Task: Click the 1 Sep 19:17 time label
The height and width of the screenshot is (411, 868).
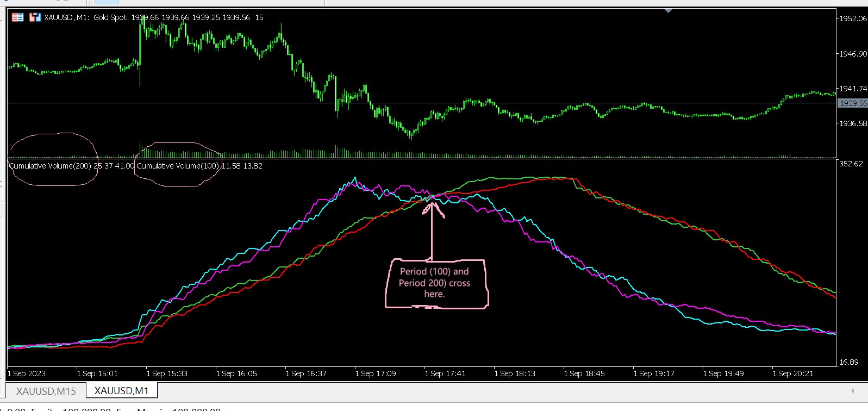Action: [x=654, y=373]
